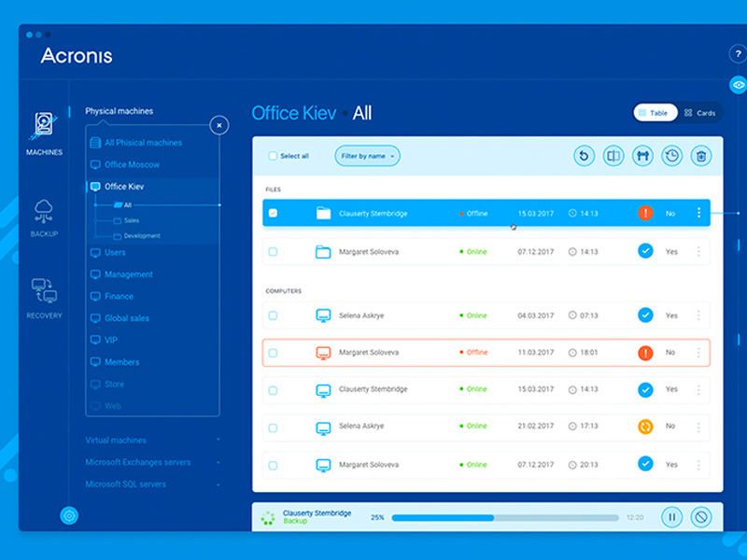Click checkmark status icon for Margaret Soloveva 14:13
Image resolution: width=747 pixels, height=560 pixels.
point(645,250)
